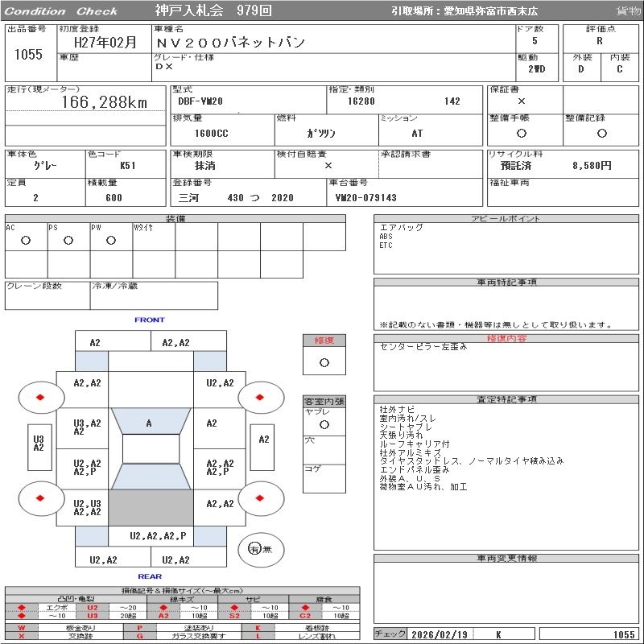Viewport: 644px width, 644px height.
Task: Click the U2 code in damage legend
Action: click(x=93, y=607)
